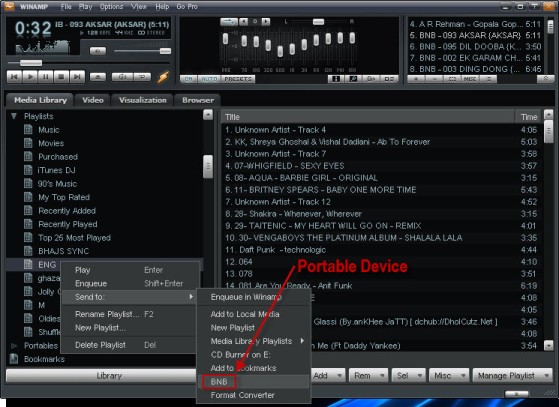
Task: Click the Eject/Open file button
Action: click(98, 77)
